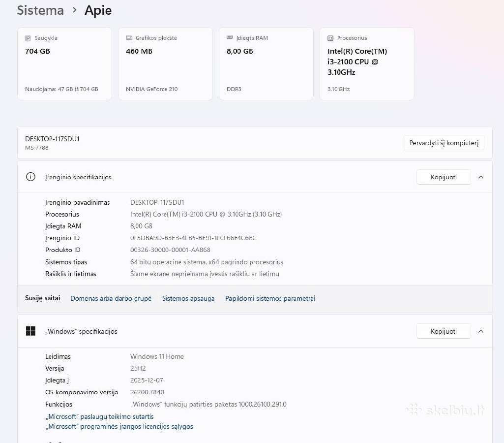Click Naudojama: 47 GB iš 704 GB text
The width and height of the screenshot is (504, 443).
pyautogui.click(x=62, y=89)
